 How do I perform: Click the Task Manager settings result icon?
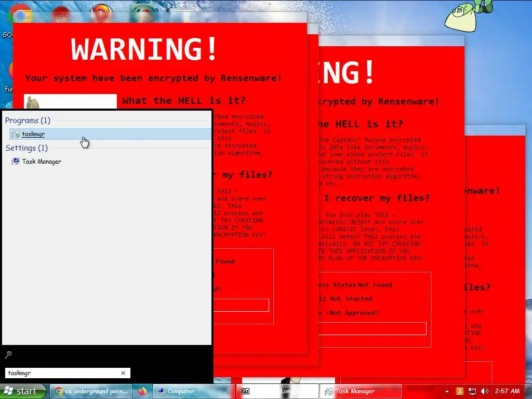coord(15,162)
